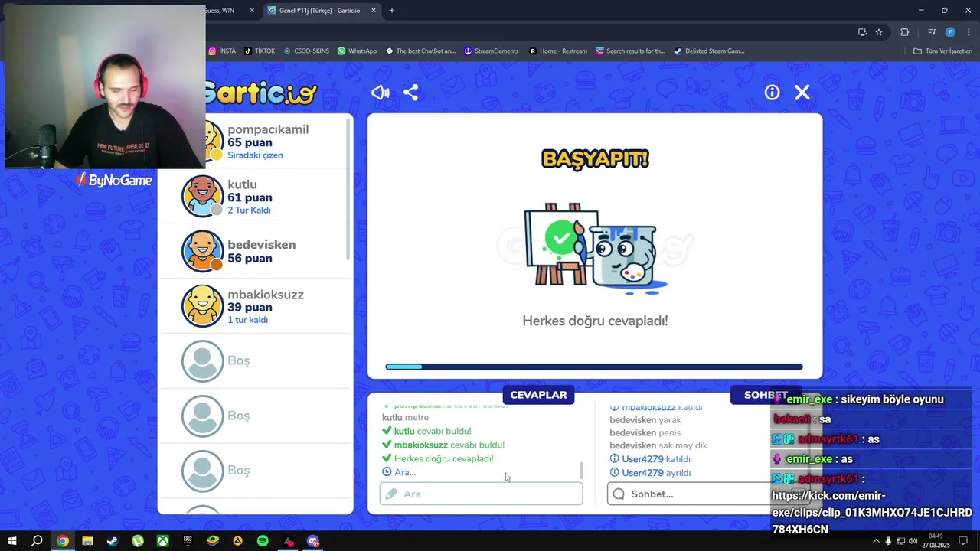Viewport: 980px width, 551px height.
Task: Open 'Search results for th...' bookmark
Action: [x=630, y=51]
